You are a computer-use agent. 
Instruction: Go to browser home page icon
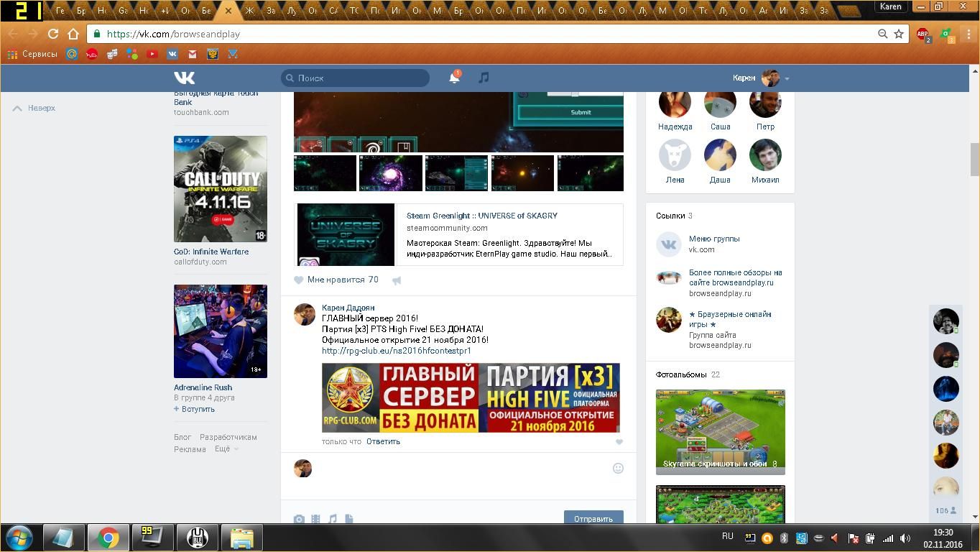pyautogui.click(x=73, y=34)
